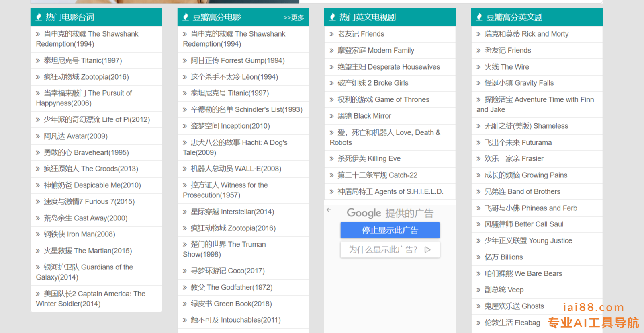
Task: Click the microphone icon beside 豆瓣高分电影
Action: tap(186, 17)
